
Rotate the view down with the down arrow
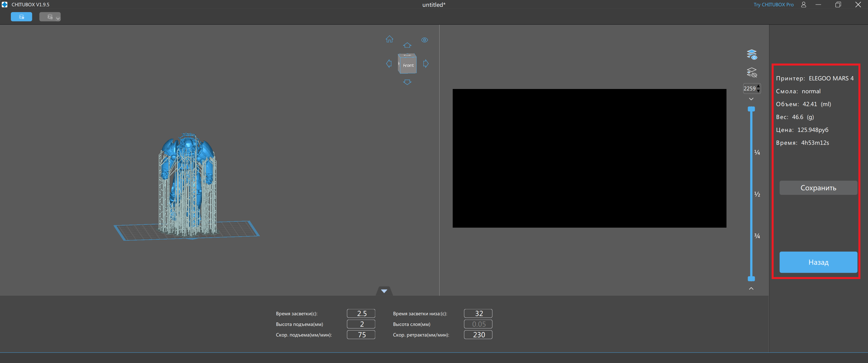(x=407, y=82)
